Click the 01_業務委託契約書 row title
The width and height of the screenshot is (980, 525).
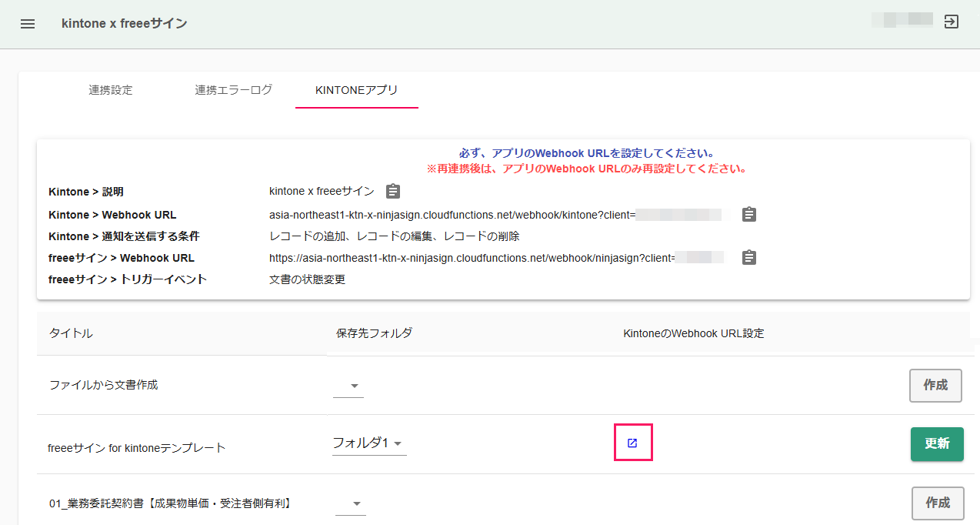170,503
